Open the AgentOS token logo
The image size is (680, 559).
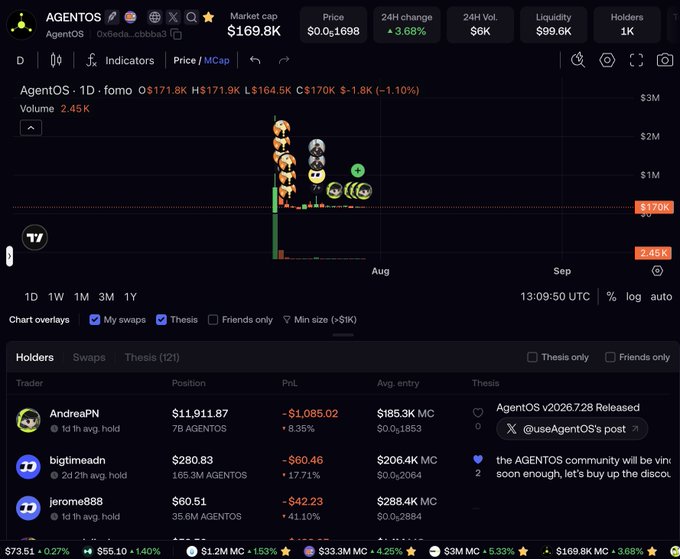click(x=22, y=25)
